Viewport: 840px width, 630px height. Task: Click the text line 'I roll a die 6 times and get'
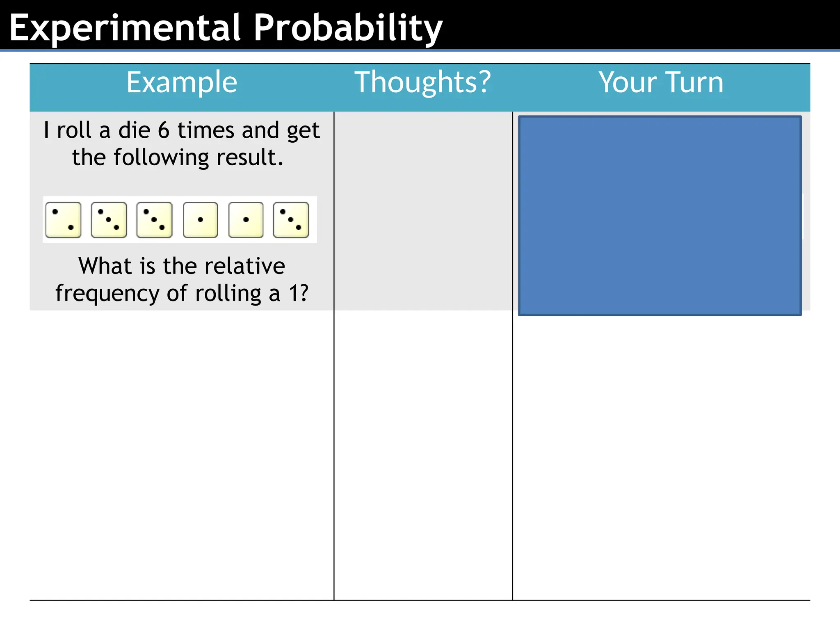coord(182,130)
